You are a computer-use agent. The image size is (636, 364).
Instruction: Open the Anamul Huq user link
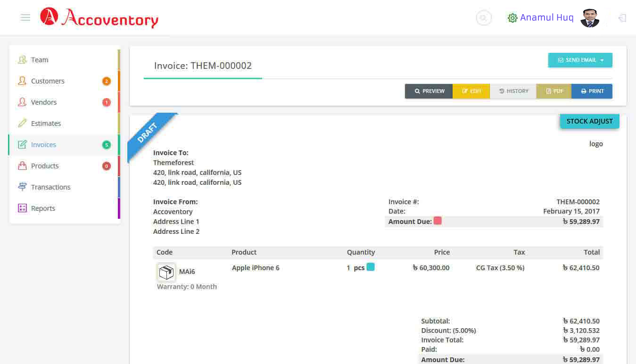[547, 18]
